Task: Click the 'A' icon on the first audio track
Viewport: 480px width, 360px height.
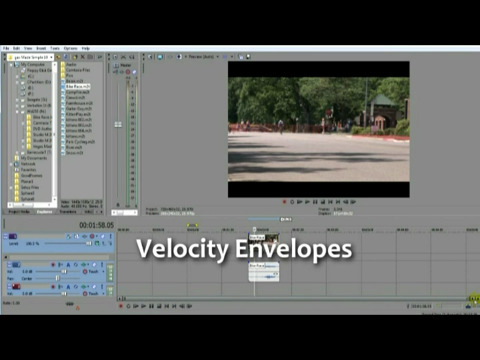Action: pyautogui.click(x=68, y=265)
